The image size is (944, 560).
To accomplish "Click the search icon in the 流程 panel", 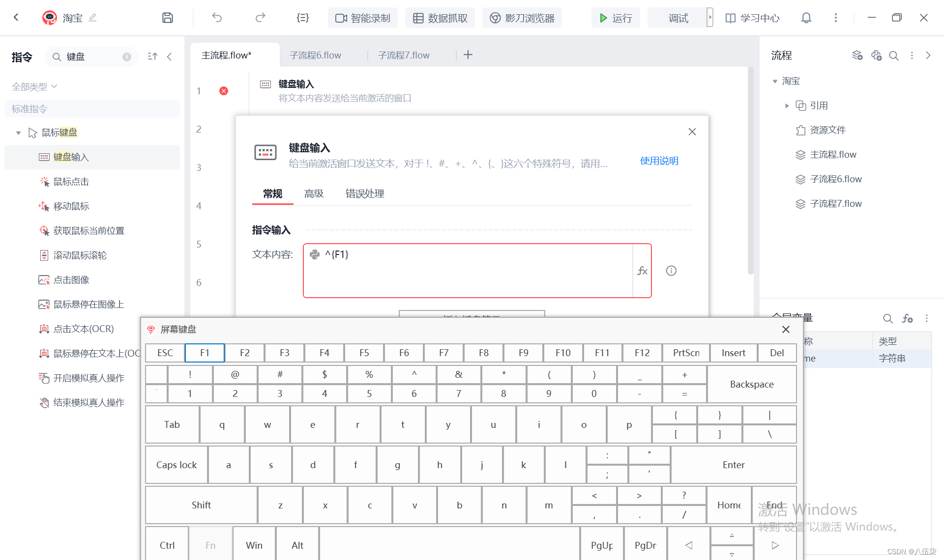I will tap(894, 56).
